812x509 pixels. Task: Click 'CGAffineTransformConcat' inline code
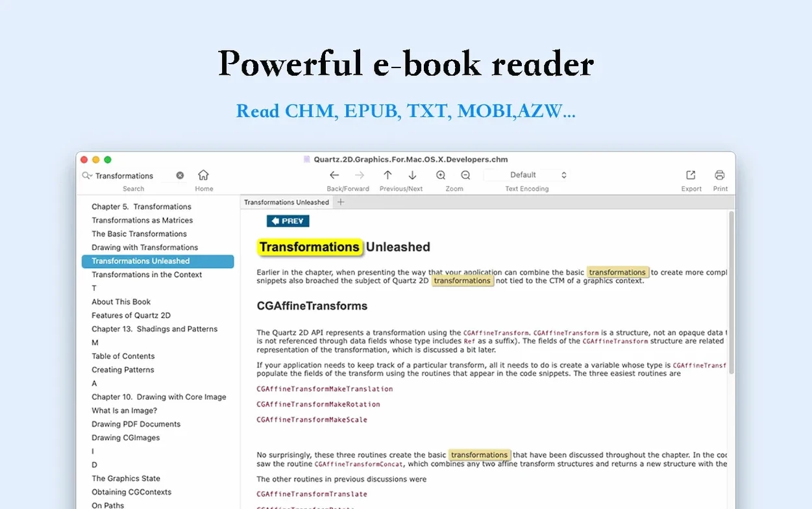coord(359,464)
